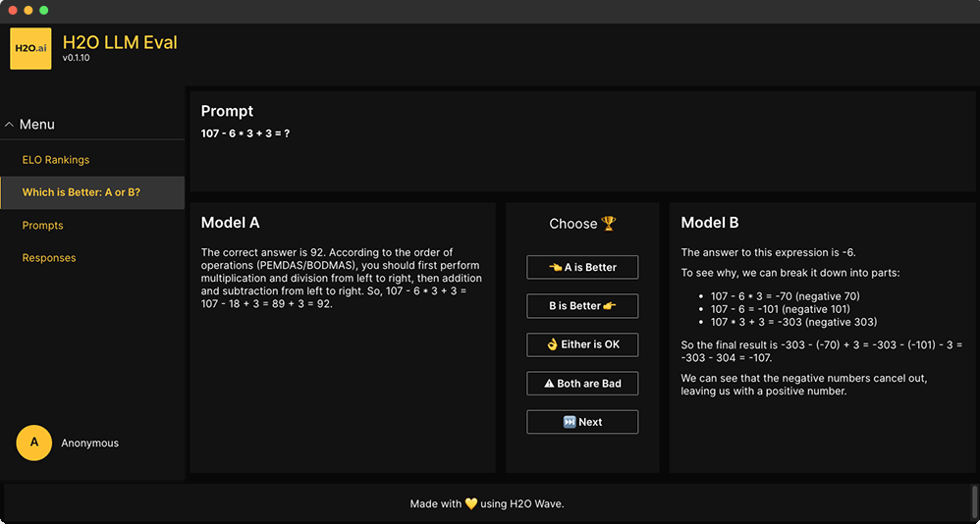Mark Both are Bad
Screen dimensions: 980x524
[x=582, y=384]
